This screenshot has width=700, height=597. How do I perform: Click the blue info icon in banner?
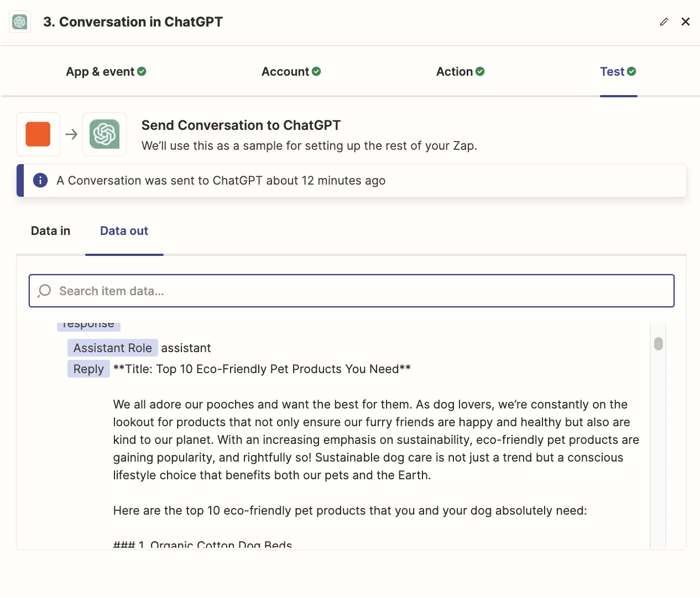(40, 180)
